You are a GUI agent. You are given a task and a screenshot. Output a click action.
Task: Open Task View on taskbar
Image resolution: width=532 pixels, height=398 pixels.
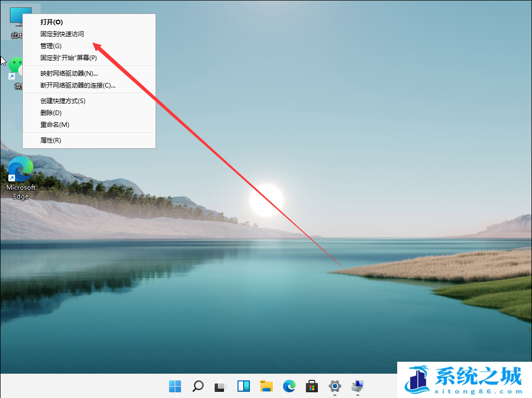[220, 386]
